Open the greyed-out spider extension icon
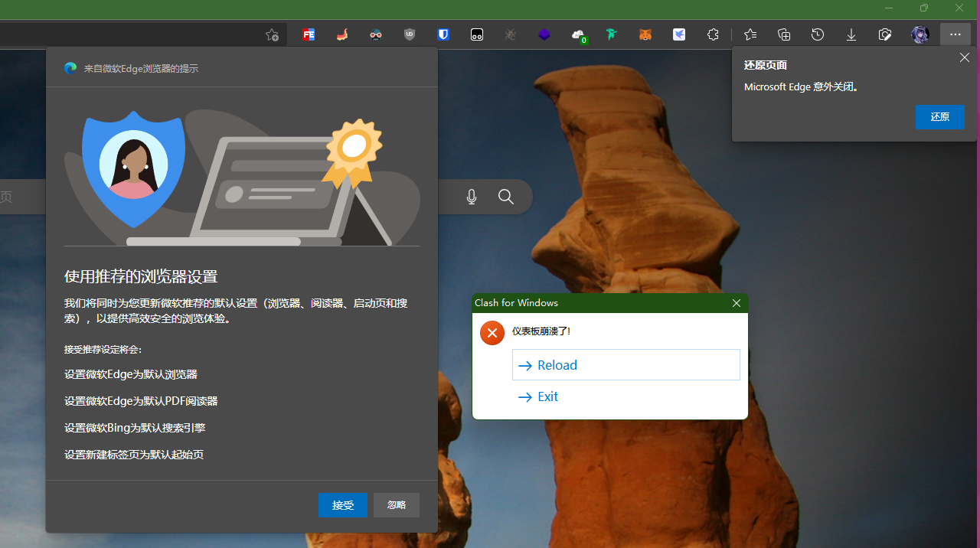Screen dimensions: 980x548 (511, 34)
